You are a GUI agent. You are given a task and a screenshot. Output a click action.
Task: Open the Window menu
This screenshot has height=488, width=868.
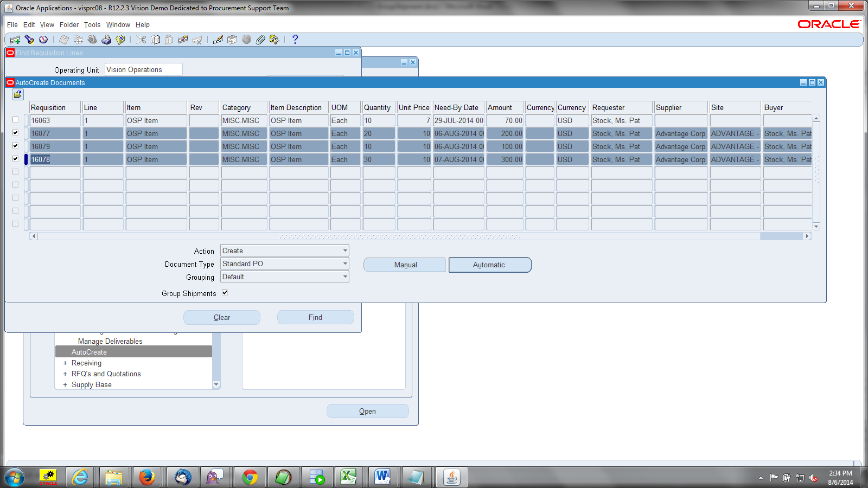click(118, 25)
